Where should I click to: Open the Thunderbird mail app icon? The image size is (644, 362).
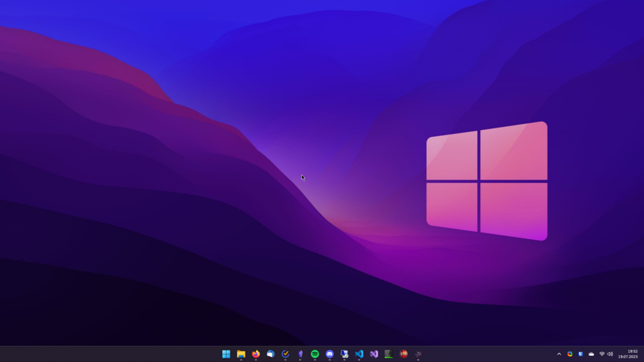click(x=270, y=354)
